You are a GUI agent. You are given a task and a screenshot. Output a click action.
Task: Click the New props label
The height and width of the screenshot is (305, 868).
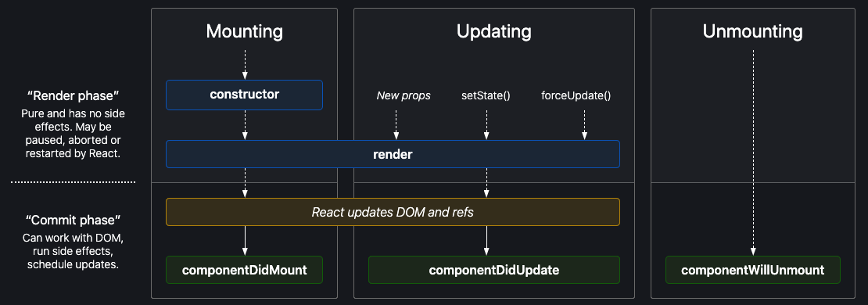coord(404,95)
